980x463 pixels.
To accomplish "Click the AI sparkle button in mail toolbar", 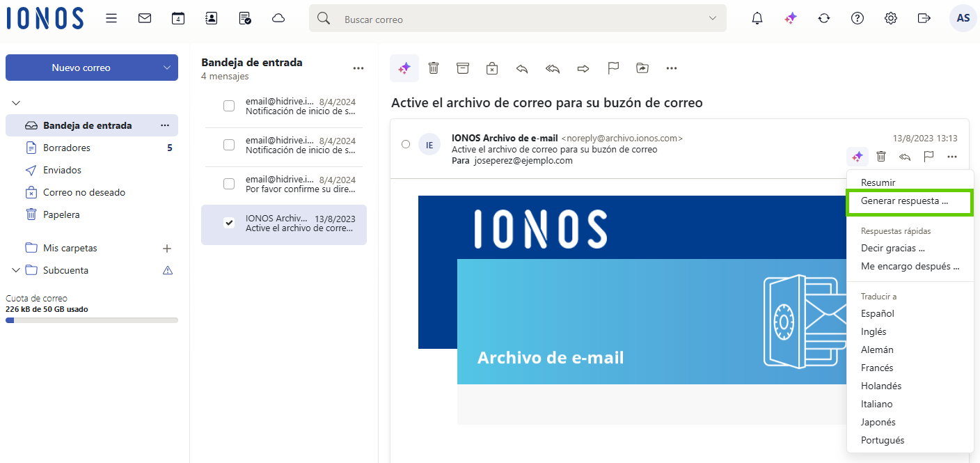I will 404,68.
